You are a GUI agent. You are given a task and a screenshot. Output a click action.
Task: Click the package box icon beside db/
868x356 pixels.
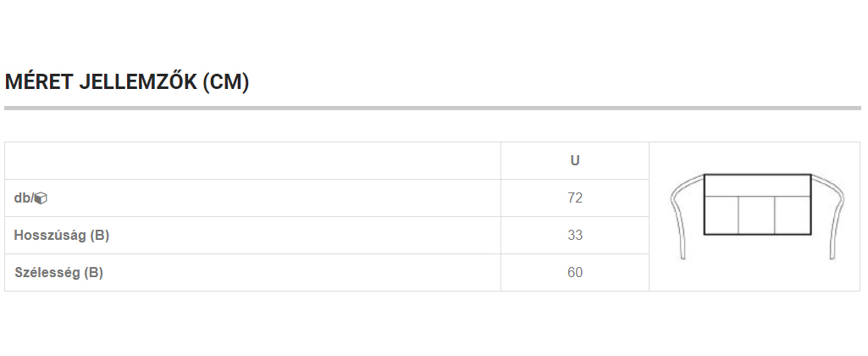click(x=41, y=198)
